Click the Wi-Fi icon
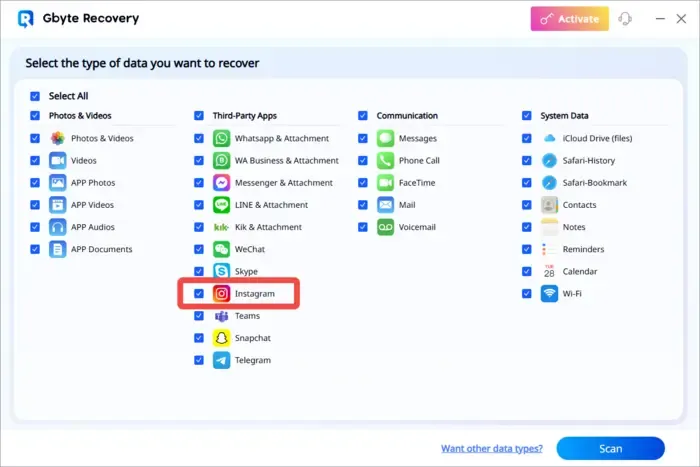Viewport: 700px width, 467px height. pos(550,293)
